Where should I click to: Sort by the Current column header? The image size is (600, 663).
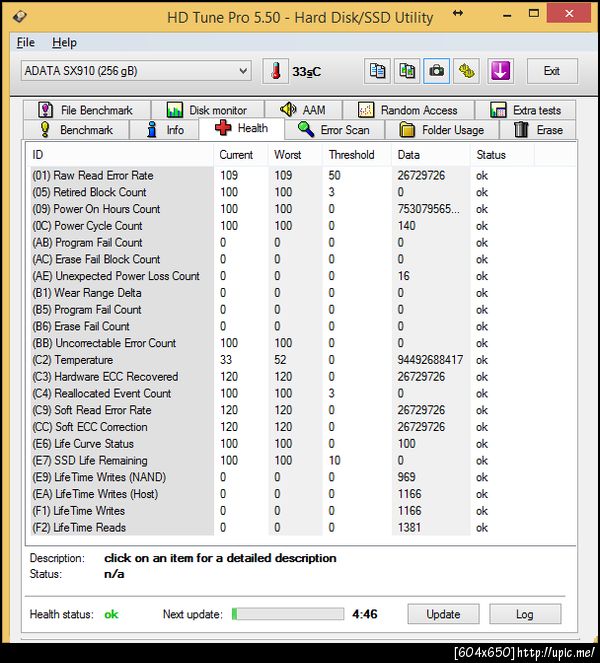[241, 155]
